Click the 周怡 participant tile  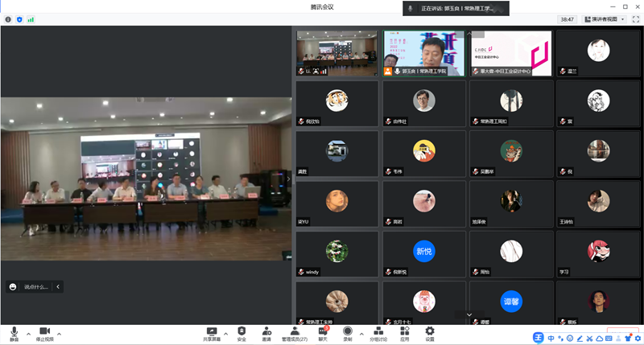[x=511, y=254]
